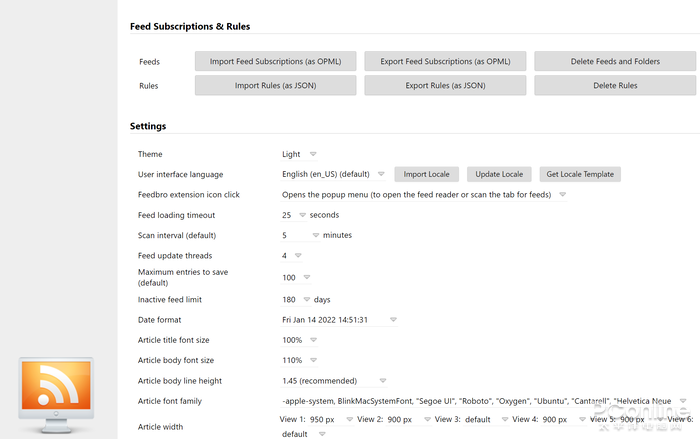Click Get Locale Template button
Screen dimensions: 700x439
(x=580, y=175)
